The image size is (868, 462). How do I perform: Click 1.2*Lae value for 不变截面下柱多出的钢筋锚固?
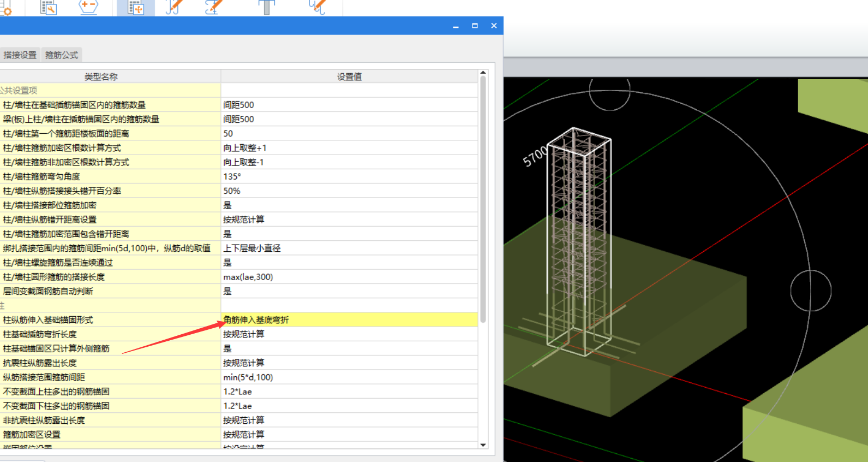[x=349, y=406]
